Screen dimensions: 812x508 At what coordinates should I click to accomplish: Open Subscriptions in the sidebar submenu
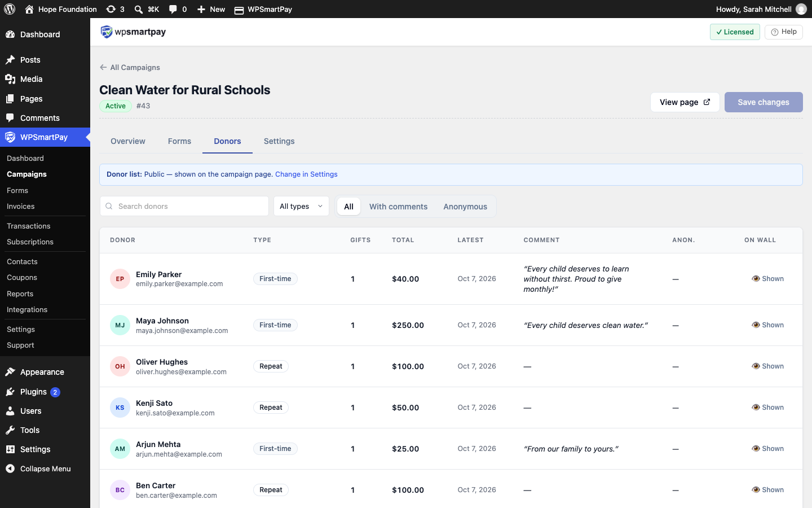[30, 242]
